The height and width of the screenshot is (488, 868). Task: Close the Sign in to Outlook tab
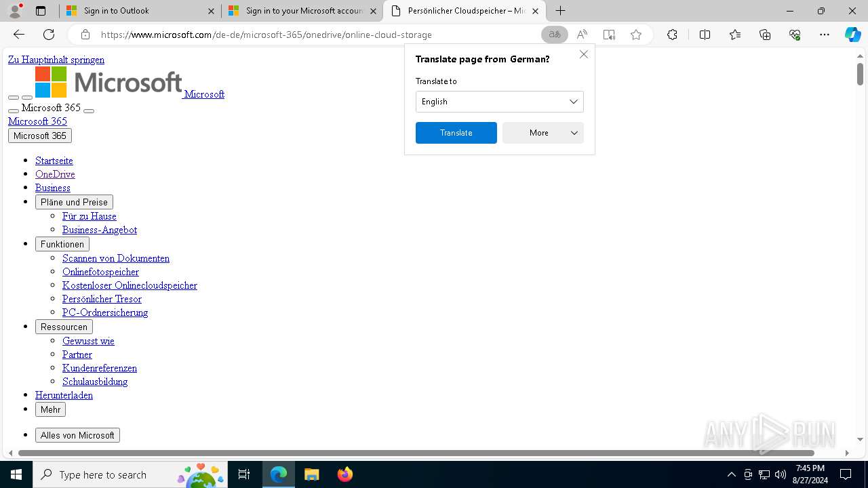(x=211, y=11)
